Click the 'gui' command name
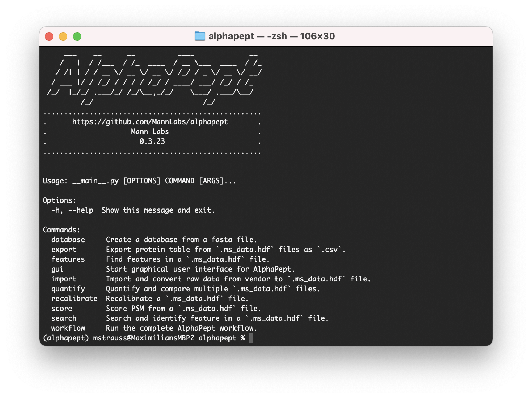This screenshot has width=532, height=398. (57, 269)
